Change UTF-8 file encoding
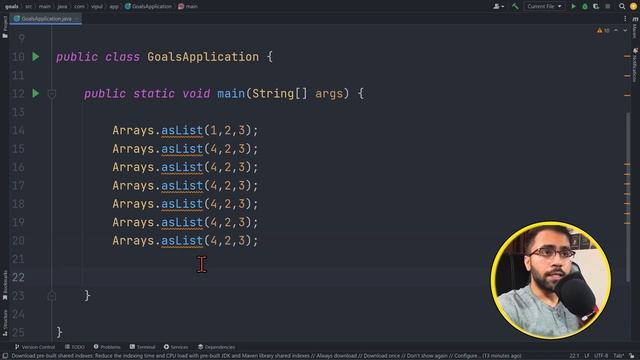 coord(601,356)
